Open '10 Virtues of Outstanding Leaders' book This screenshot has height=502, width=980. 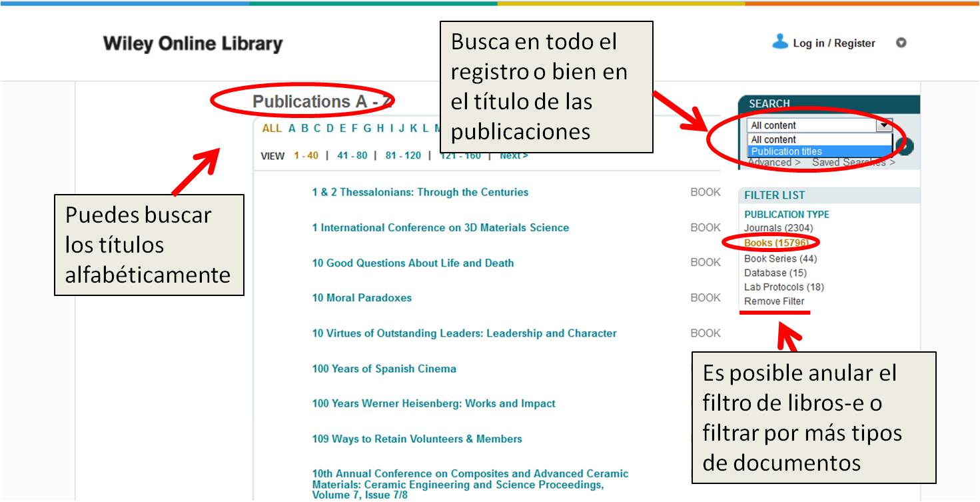tap(464, 333)
